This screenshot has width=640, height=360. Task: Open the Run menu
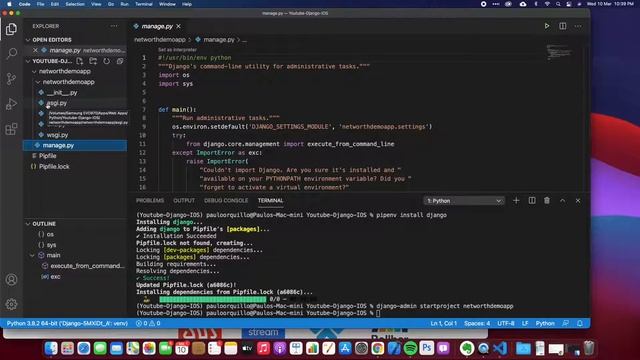click(124, 4)
